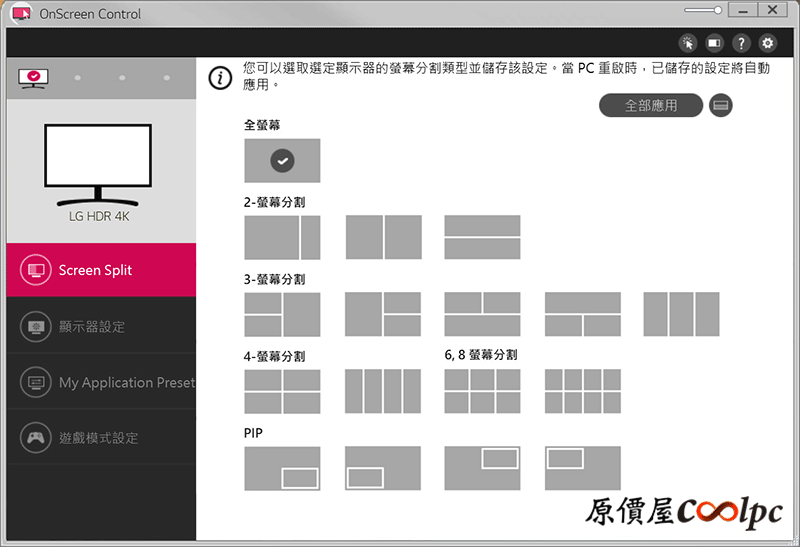Click the display mode icon in top toolbar
The height and width of the screenshot is (547, 800).
[x=714, y=43]
